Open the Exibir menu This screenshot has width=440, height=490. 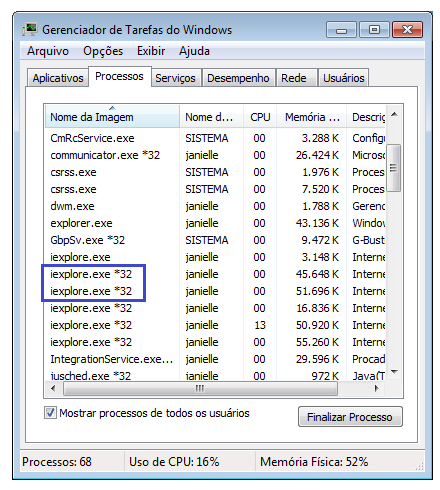coord(151,51)
